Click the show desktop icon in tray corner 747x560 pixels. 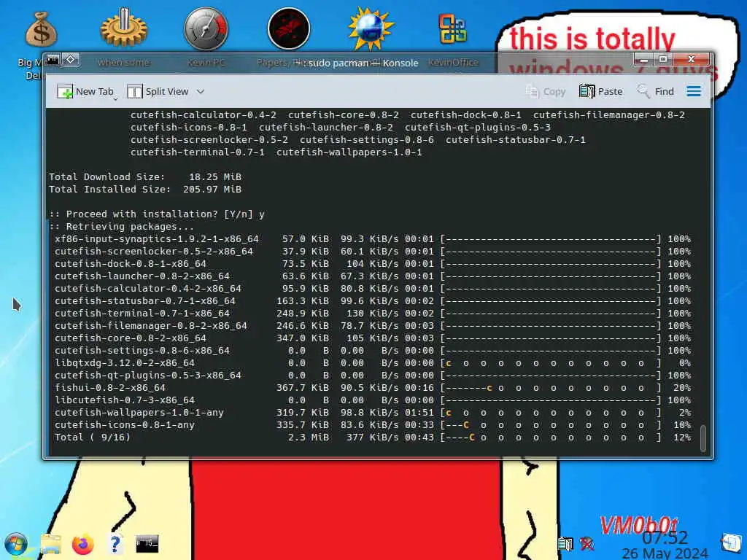pos(731,542)
